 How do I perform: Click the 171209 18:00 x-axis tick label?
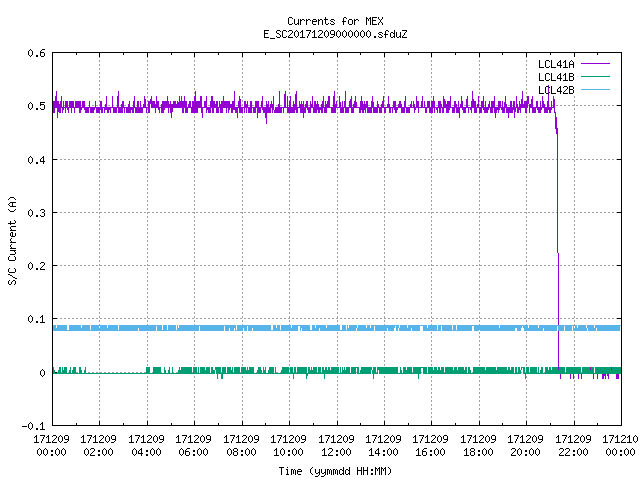[478, 446]
